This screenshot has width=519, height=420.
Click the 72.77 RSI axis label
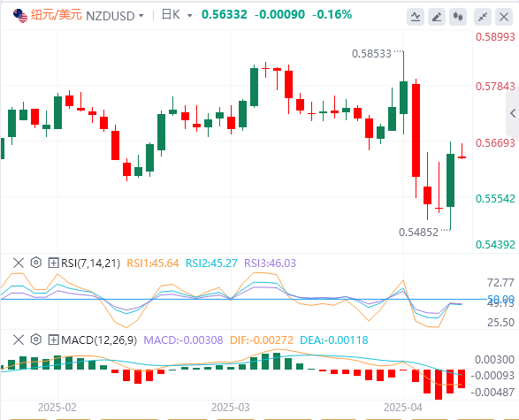tap(500, 283)
